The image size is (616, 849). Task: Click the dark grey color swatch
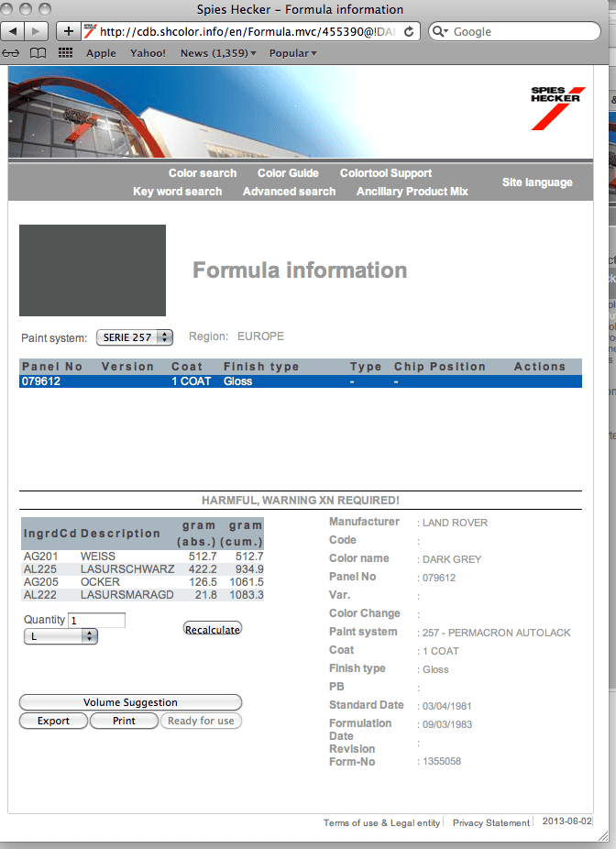coord(93,270)
